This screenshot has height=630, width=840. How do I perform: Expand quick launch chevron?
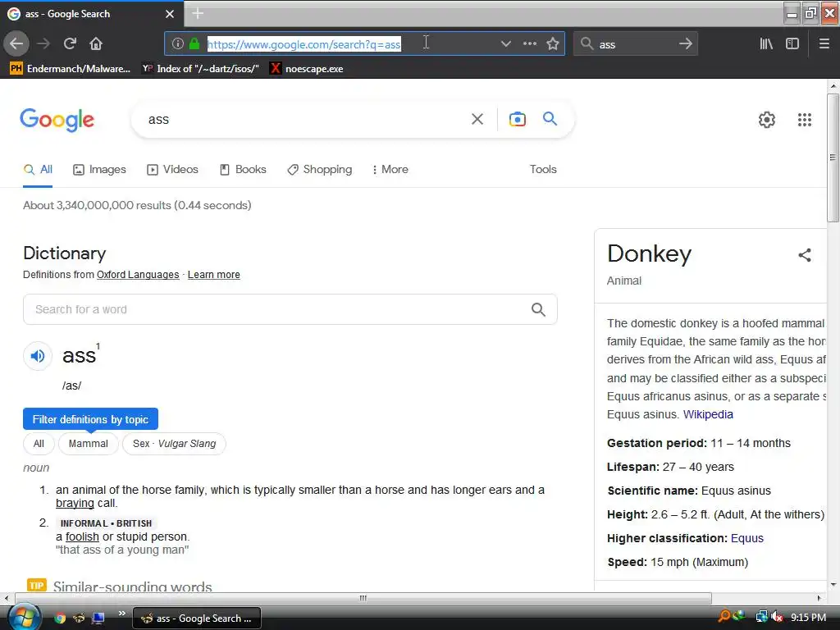121,614
